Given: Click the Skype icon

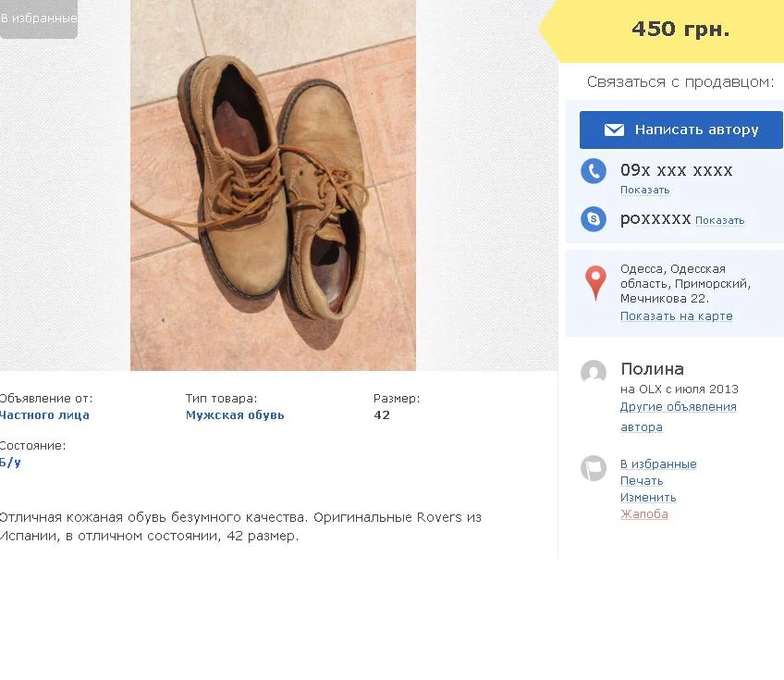Looking at the screenshot, I should pos(594,219).
